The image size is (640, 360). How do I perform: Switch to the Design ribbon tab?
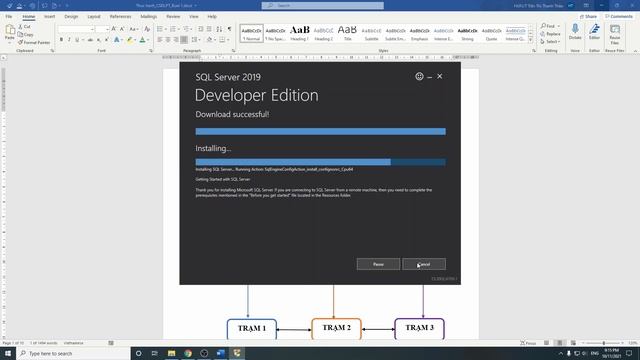[71, 16]
